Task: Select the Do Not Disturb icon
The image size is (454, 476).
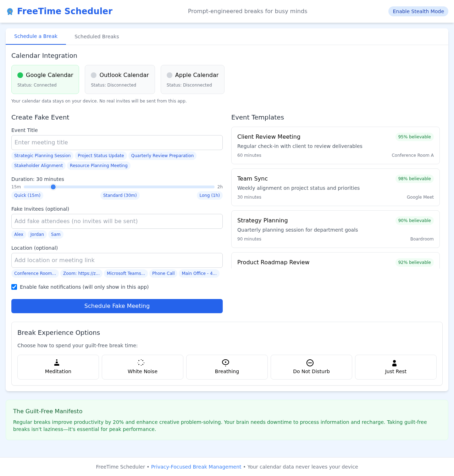Action: pos(310,362)
